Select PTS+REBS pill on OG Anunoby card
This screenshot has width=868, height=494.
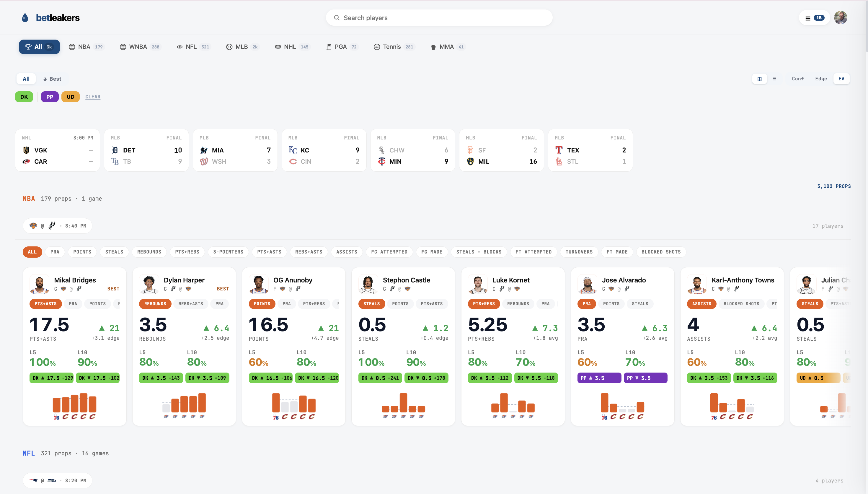pyautogui.click(x=314, y=304)
